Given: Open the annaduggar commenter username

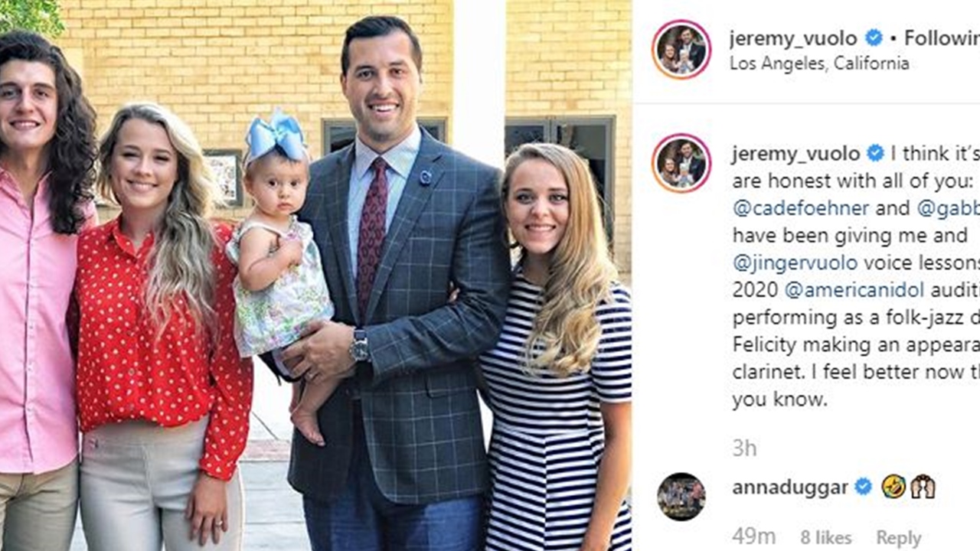Looking at the screenshot, I should pos(790,487).
